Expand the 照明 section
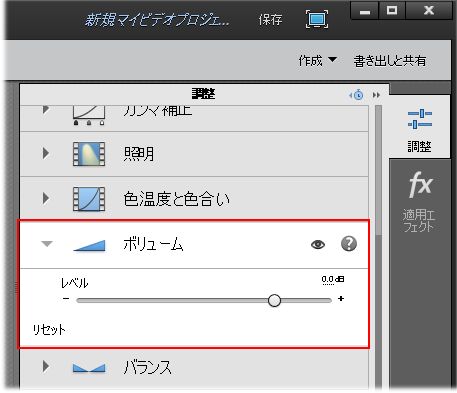The image size is (457, 393). click(x=46, y=153)
